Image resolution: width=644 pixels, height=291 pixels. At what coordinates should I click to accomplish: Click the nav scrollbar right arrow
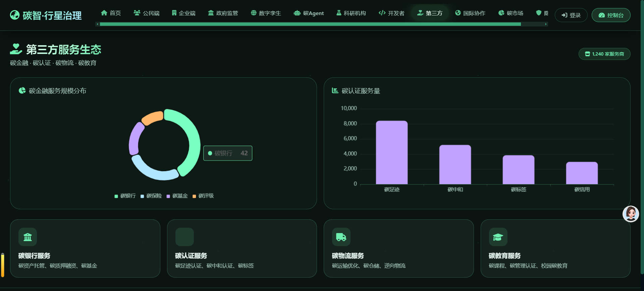tap(546, 24)
